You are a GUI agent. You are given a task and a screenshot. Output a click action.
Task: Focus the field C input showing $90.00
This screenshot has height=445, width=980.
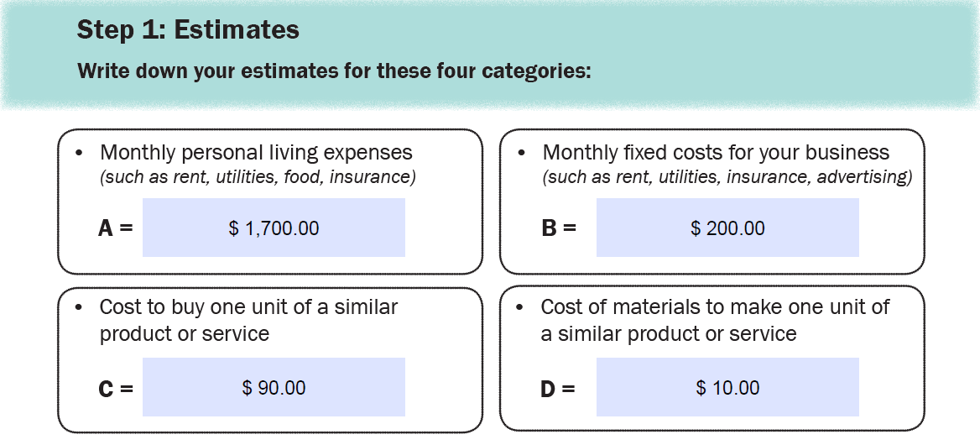[x=274, y=388]
